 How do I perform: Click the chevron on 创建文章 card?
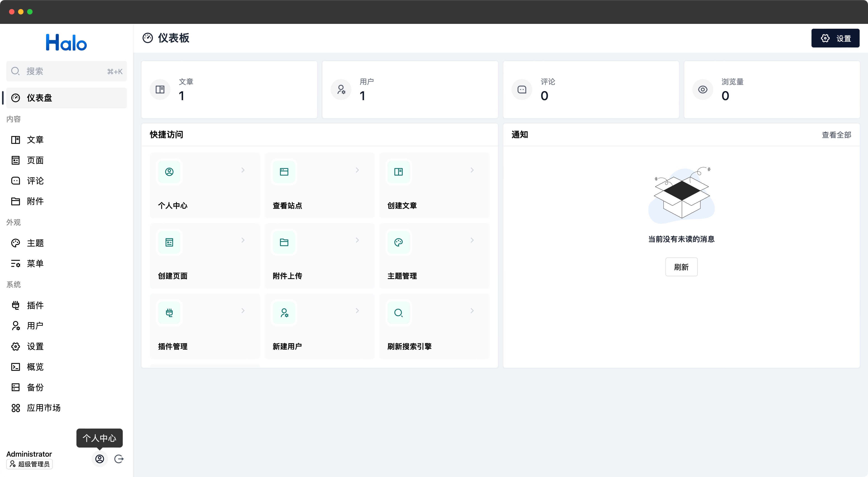tap(472, 170)
